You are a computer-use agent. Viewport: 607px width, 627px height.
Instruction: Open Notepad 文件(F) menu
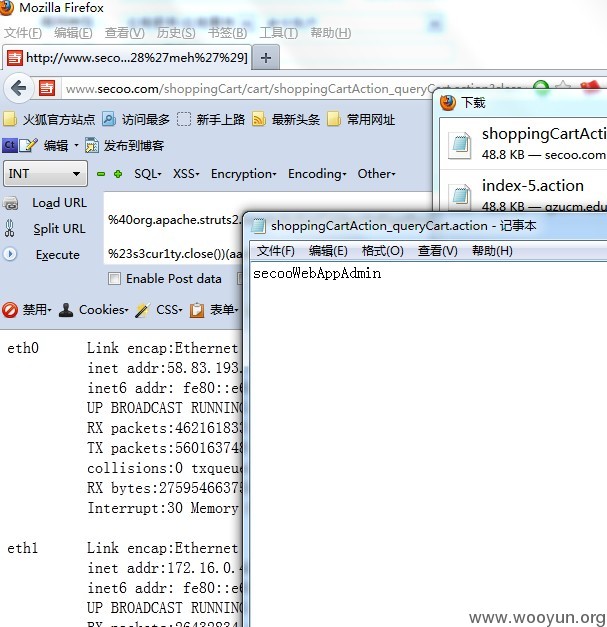(x=276, y=251)
